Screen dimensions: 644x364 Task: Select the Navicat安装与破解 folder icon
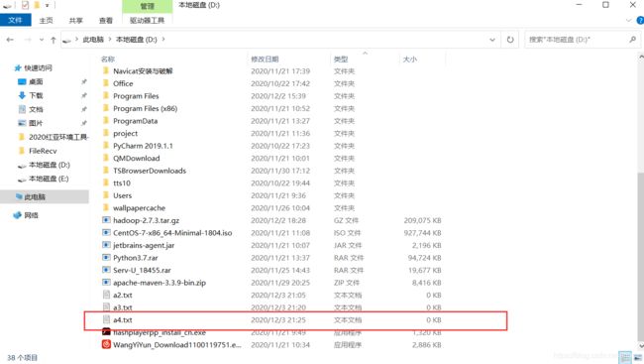pos(106,70)
